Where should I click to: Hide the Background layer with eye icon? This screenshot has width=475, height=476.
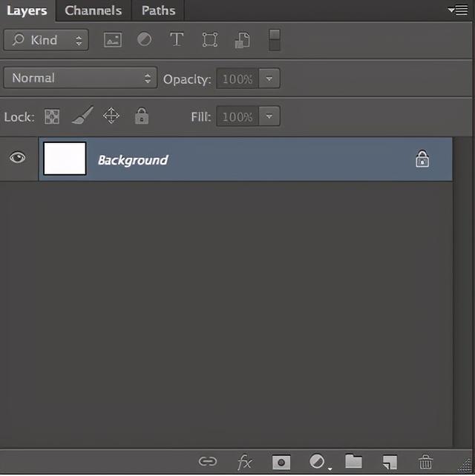pyautogui.click(x=17, y=158)
